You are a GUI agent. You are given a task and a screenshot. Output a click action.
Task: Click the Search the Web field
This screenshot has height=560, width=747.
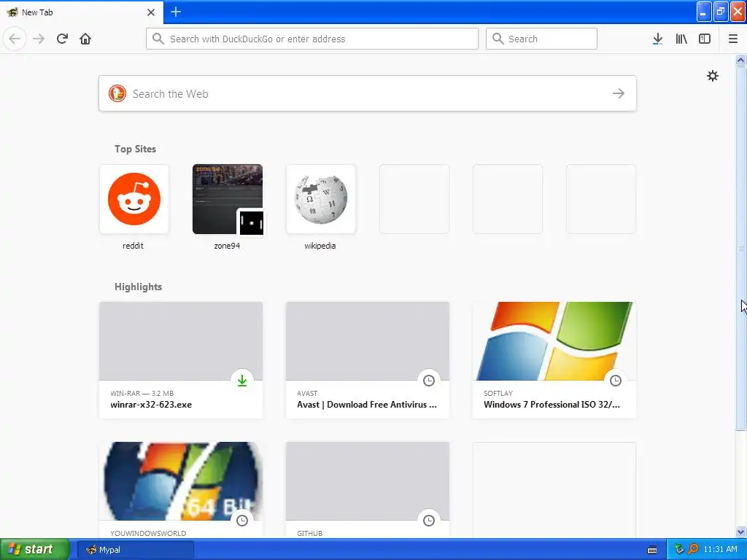point(368,93)
